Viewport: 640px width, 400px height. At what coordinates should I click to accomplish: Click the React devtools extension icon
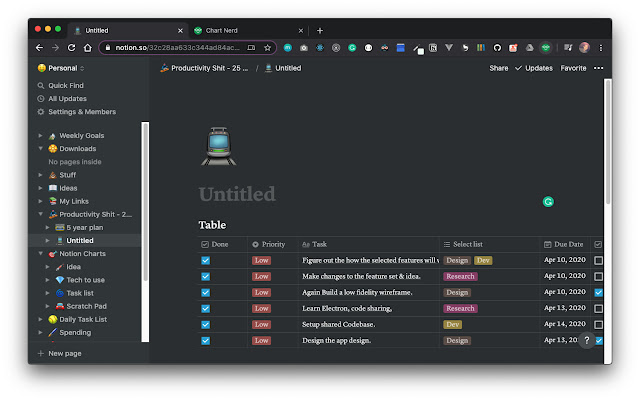pos(320,48)
